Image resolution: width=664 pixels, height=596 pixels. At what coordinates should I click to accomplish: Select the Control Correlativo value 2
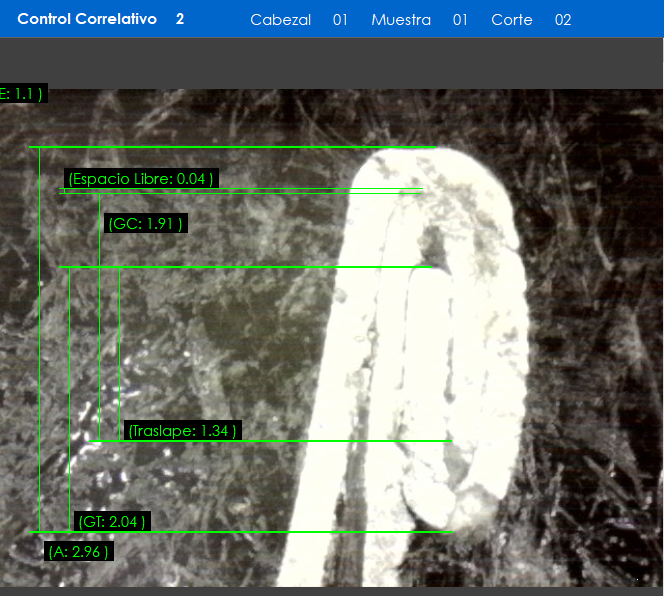tap(180, 19)
